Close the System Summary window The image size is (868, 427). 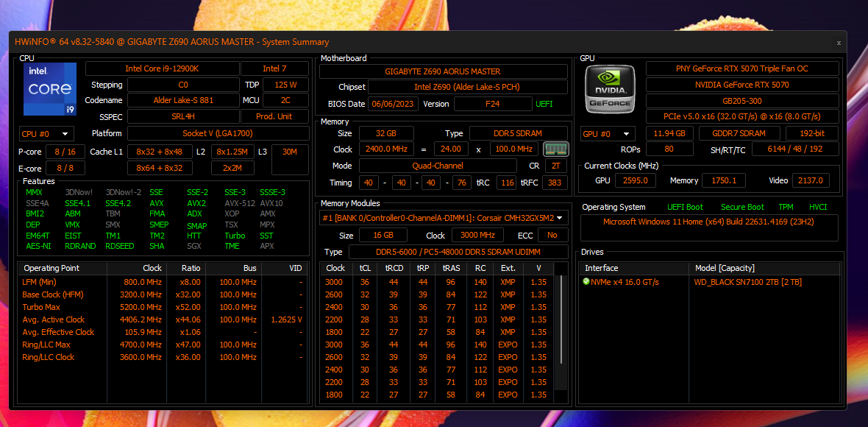(x=838, y=43)
